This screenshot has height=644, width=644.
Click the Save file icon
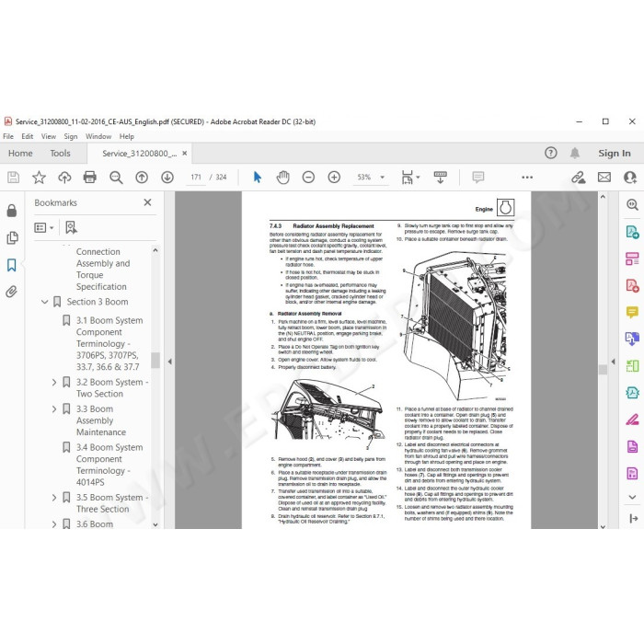click(13, 178)
